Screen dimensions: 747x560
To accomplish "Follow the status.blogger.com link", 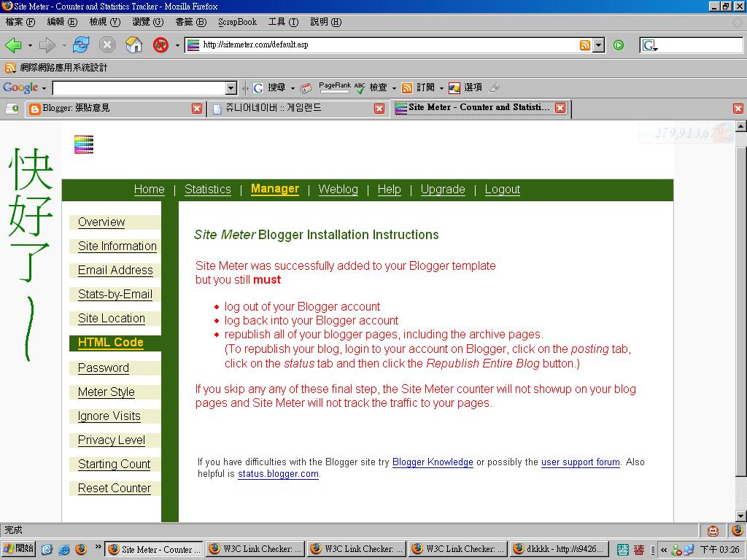I will [278, 474].
